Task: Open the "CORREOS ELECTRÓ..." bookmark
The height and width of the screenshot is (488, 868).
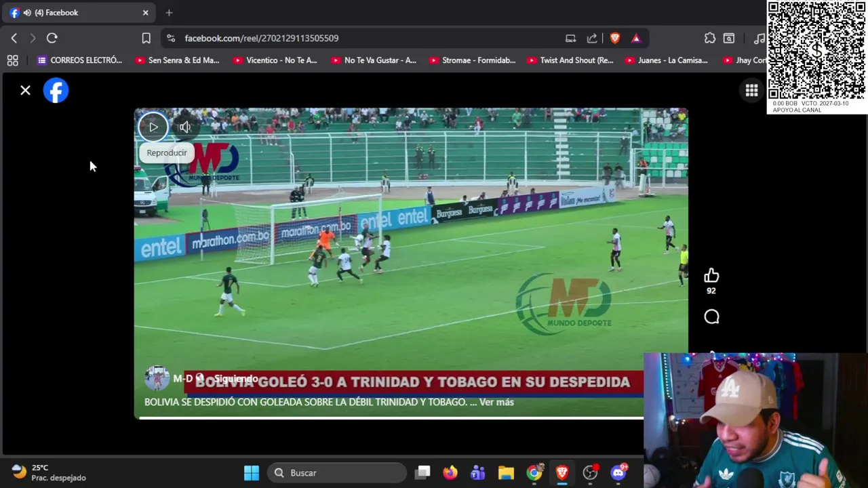Action: (79, 60)
